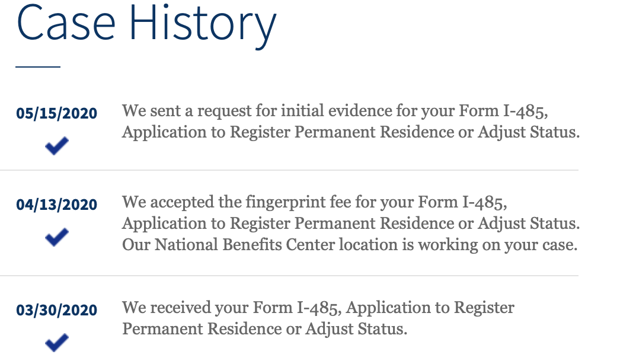Screen dimensions: 620x364
Task: Click the "Application to Register" line in the 05/15/2020 entry
Action: tap(351, 133)
